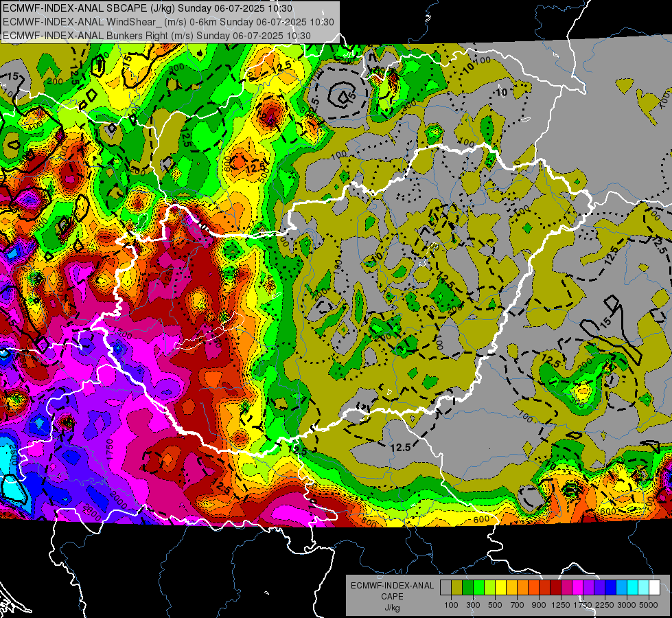Click the 900 tick label in legend

(x=538, y=605)
